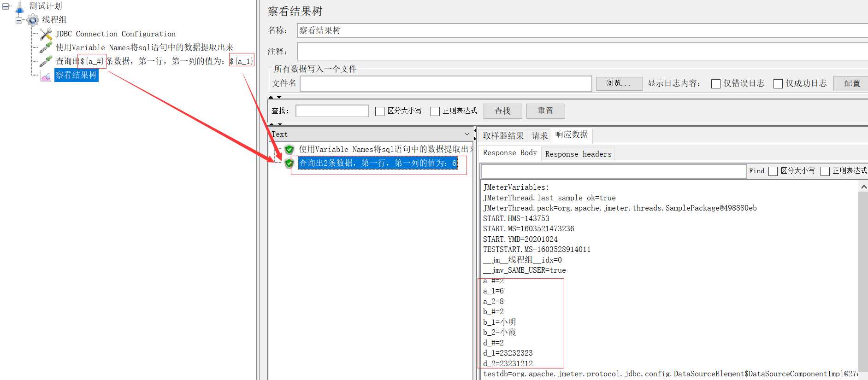This screenshot has height=380, width=868.
Task: Click the test plan flask icon
Action: (x=19, y=6)
